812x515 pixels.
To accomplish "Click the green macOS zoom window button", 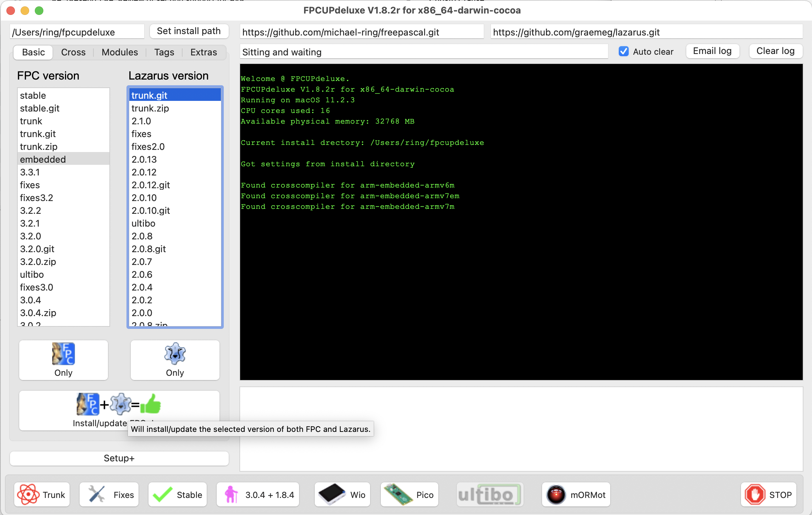I will pos(39,11).
